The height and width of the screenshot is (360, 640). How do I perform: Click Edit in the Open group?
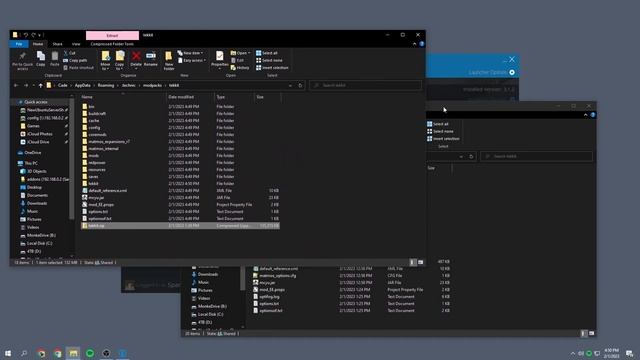(x=237, y=60)
